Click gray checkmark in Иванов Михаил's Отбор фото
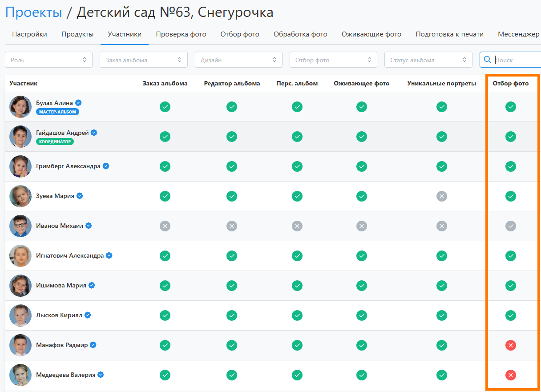 pos(511,226)
